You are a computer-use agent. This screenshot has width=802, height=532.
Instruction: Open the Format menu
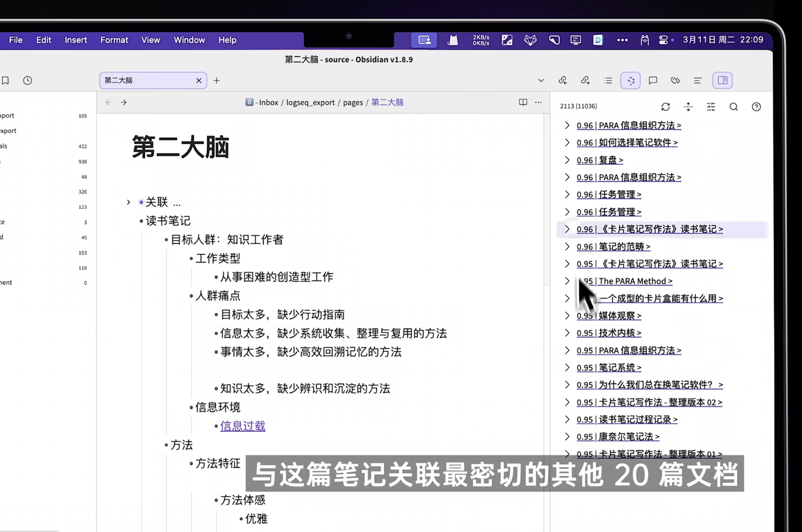coord(114,40)
